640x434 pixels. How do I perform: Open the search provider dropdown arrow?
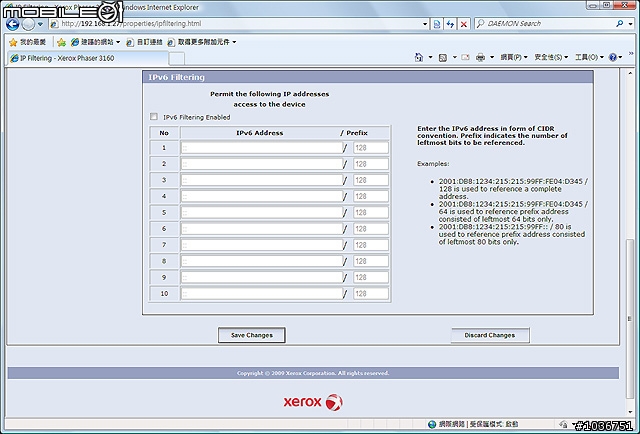630,24
